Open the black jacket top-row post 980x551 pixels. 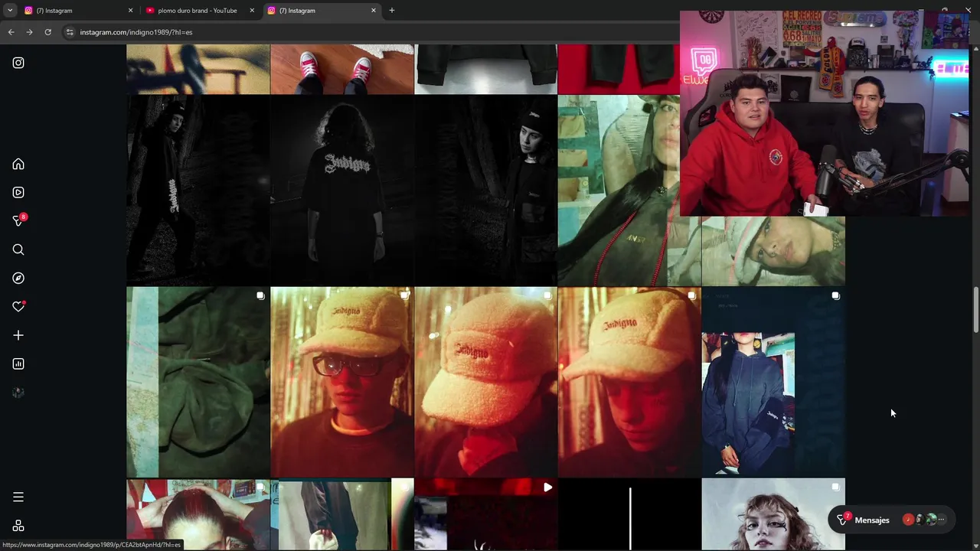[485, 69]
